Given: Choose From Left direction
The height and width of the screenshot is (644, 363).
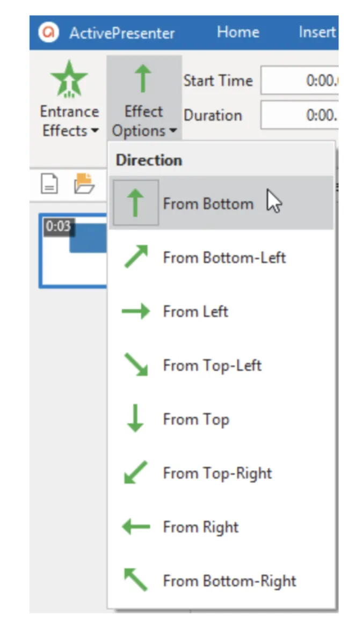Looking at the screenshot, I should [195, 312].
